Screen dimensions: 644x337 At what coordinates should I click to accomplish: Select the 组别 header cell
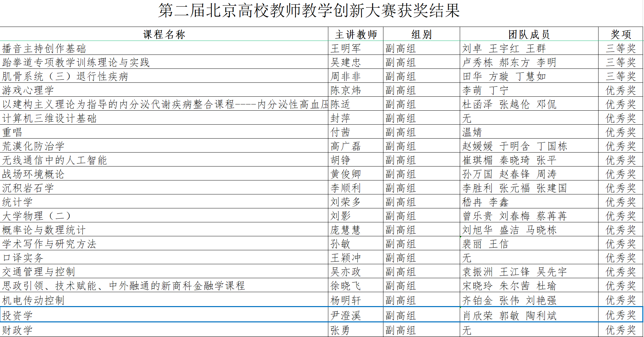[421, 34]
